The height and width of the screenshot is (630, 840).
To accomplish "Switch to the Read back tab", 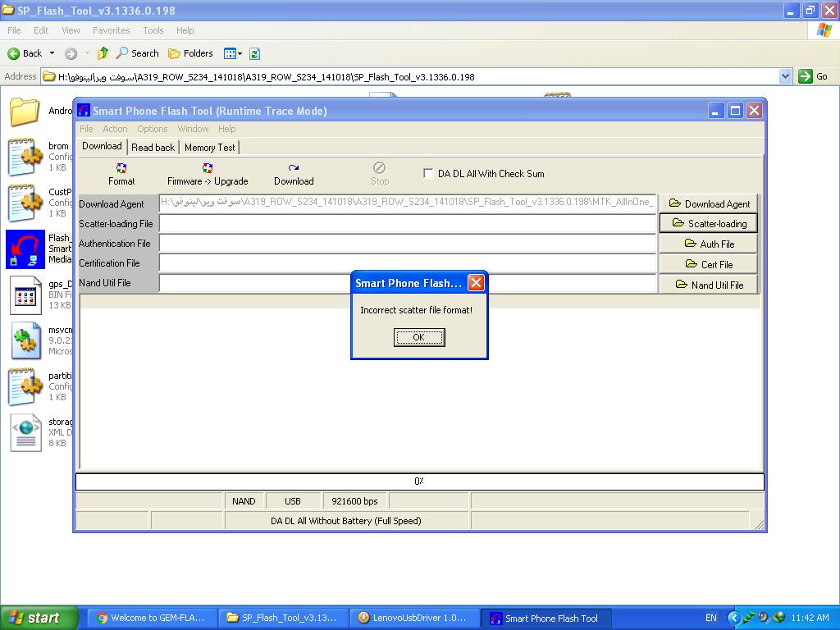I will tap(153, 148).
